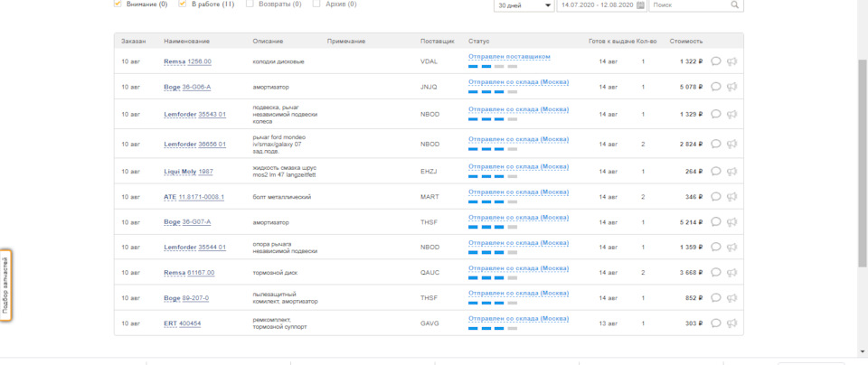The height and width of the screenshot is (365, 868).
Task: Open ATE 11.8171-0008.1 part link
Action: pos(193,197)
